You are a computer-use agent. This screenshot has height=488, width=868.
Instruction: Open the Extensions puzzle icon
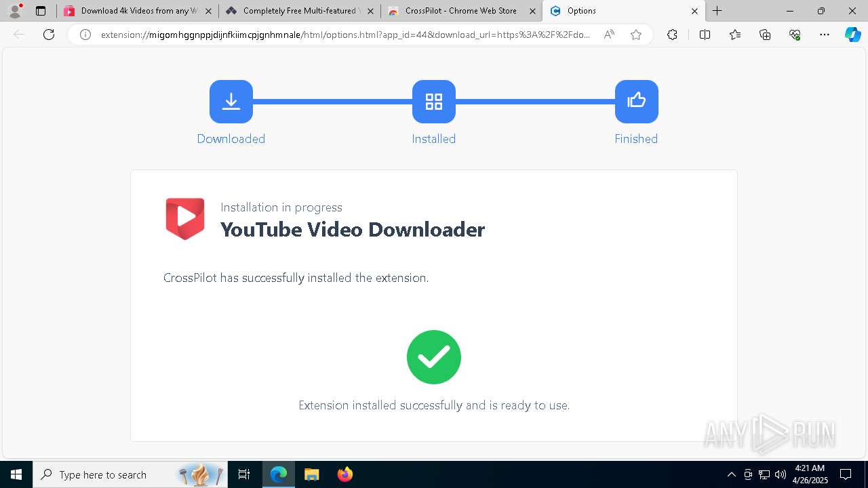[672, 35]
